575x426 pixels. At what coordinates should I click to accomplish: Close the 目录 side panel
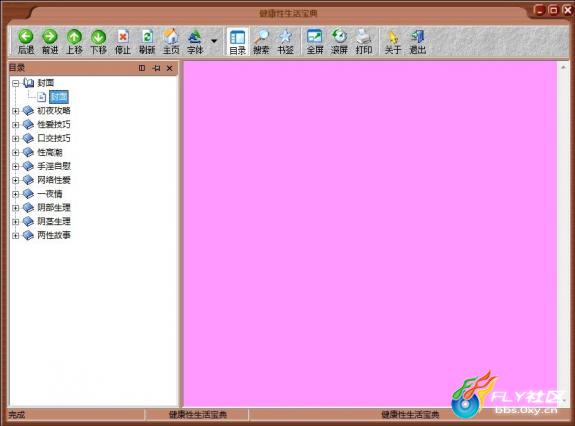click(x=169, y=68)
